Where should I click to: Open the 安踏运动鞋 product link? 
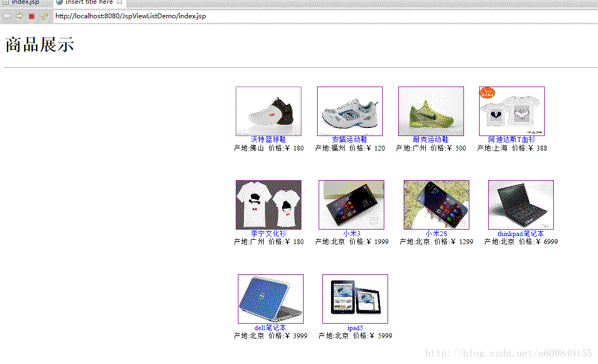(x=350, y=139)
